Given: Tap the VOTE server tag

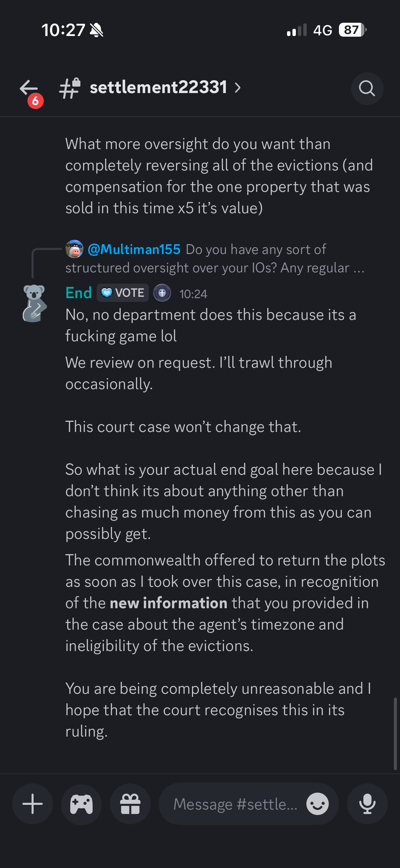Looking at the screenshot, I should [x=123, y=293].
